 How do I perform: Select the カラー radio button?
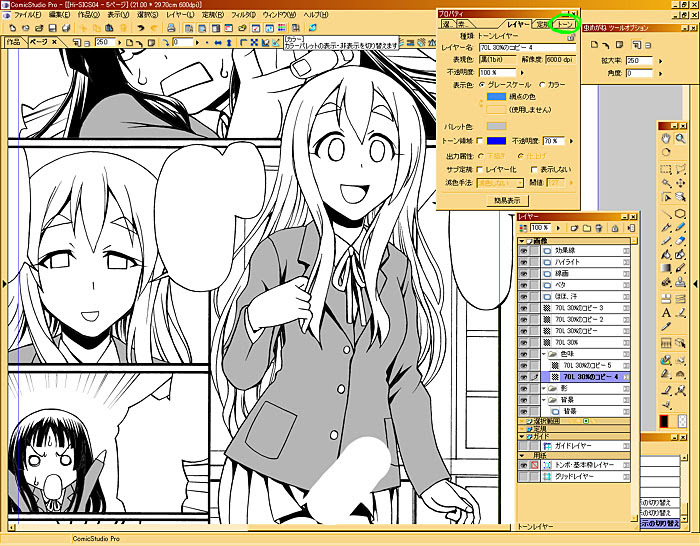click(x=542, y=84)
